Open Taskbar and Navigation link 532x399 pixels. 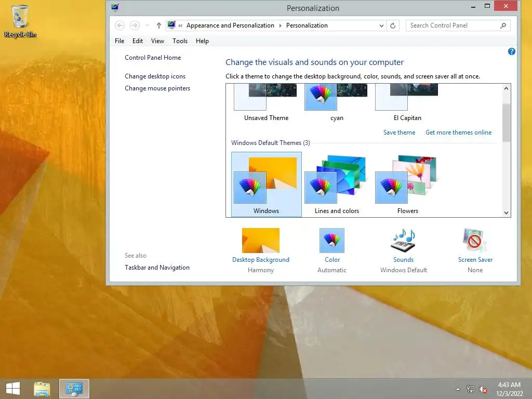(157, 268)
